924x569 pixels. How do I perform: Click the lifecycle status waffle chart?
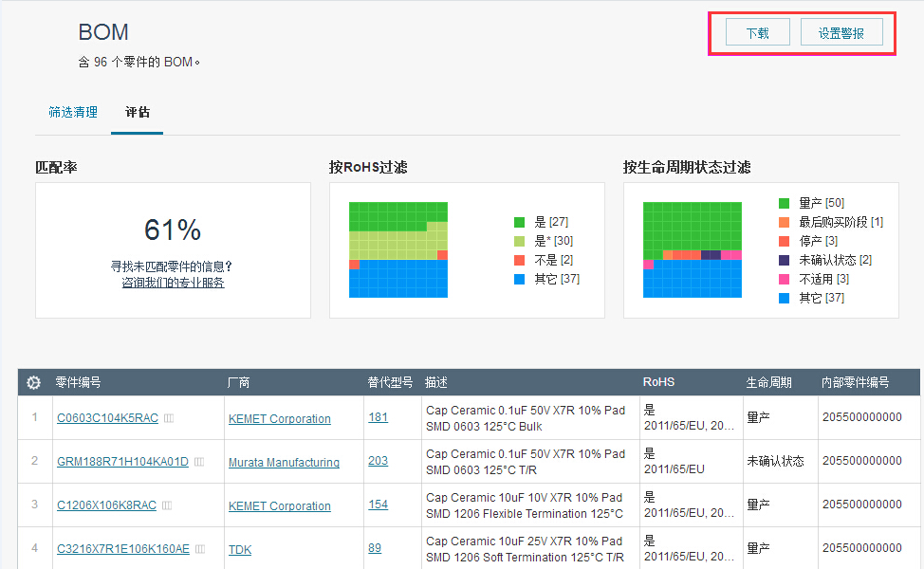(693, 249)
